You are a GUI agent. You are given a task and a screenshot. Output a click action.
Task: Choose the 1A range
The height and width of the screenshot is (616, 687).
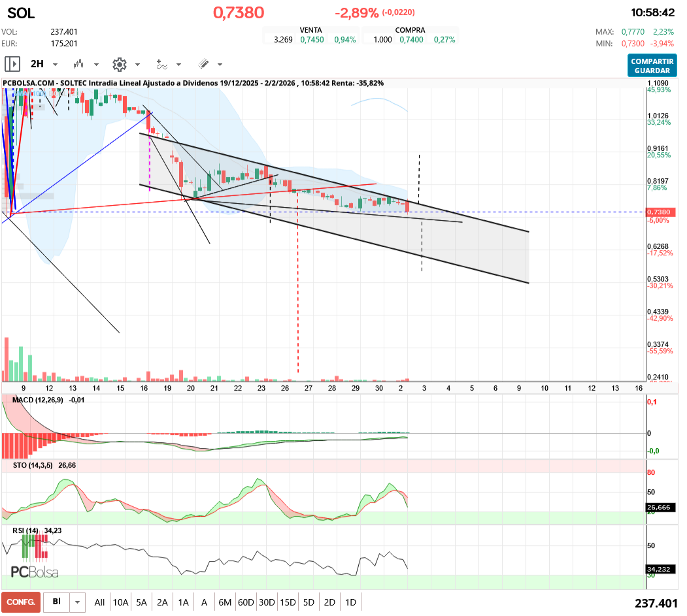[x=183, y=602]
